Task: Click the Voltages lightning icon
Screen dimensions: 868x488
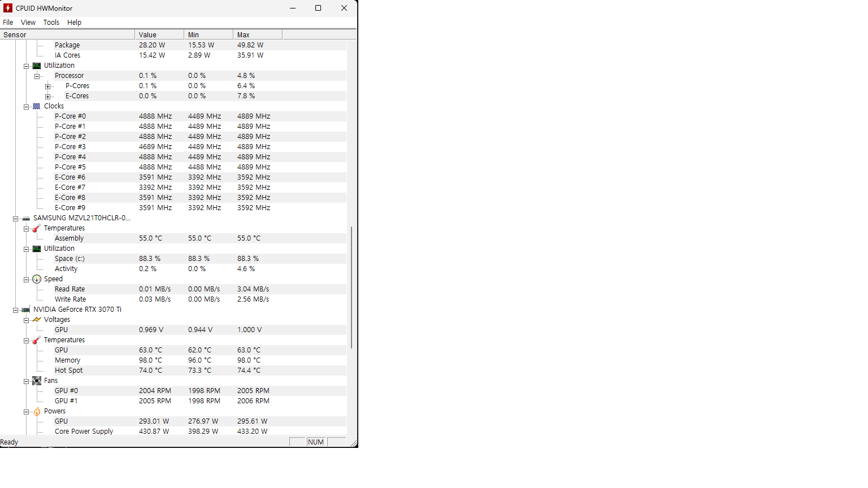Action: tap(37, 320)
